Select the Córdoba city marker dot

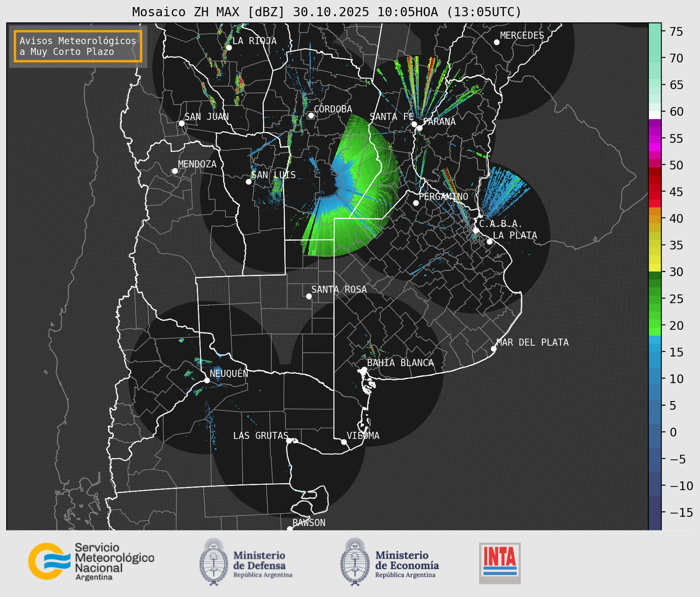[311, 115]
